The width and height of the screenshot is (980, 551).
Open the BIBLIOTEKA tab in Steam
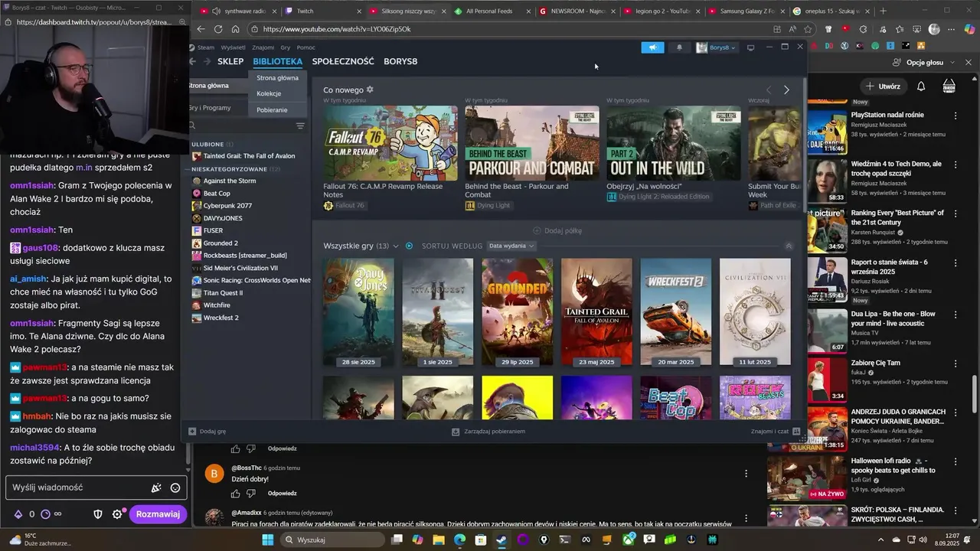(x=278, y=61)
